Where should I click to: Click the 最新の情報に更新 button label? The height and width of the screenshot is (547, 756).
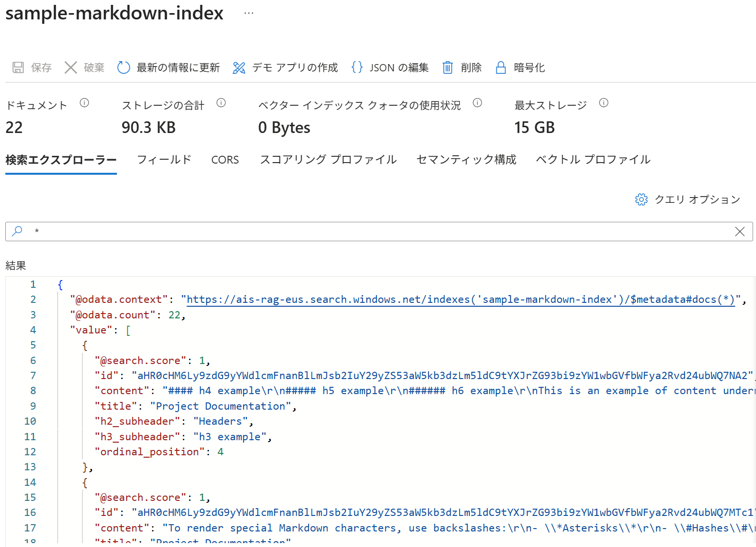point(179,68)
